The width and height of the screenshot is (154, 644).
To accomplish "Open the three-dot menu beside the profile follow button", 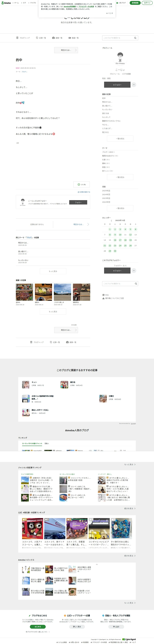I will coord(134,85).
